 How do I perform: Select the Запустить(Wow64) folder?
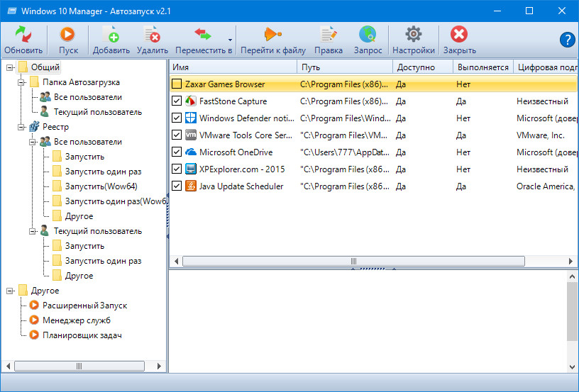(x=101, y=186)
